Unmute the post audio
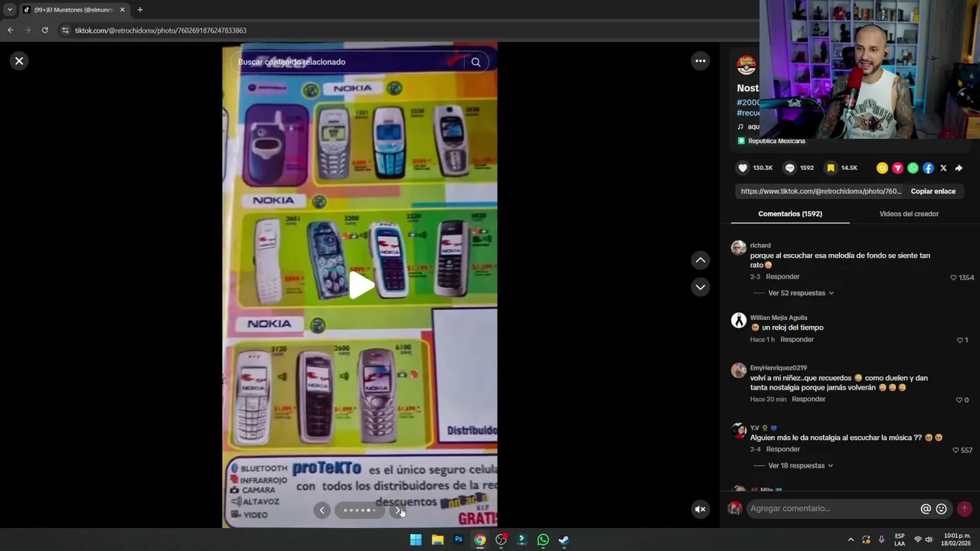The width and height of the screenshot is (980, 551). click(x=701, y=509)
